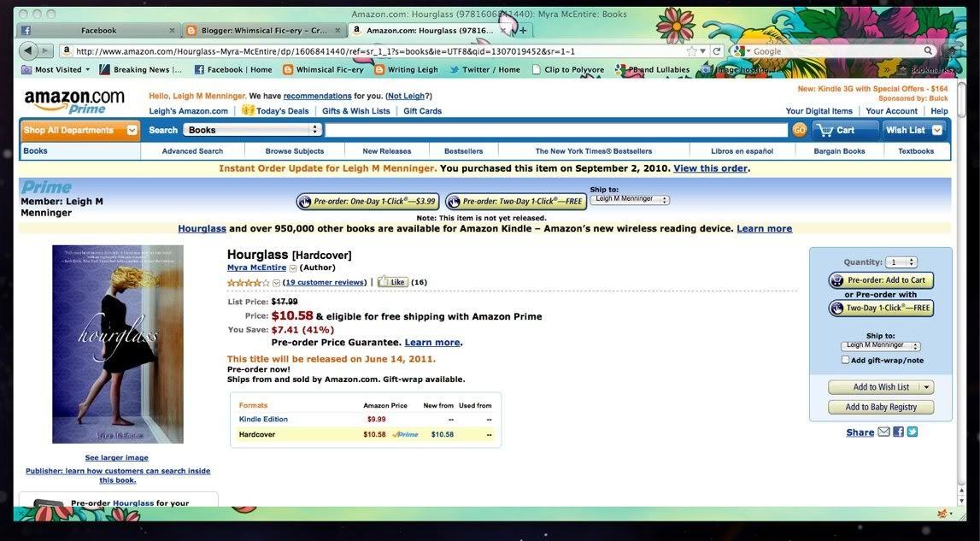The image size is (980, 541).
Task: Reload the page with the refresh icon
Action: [x=717, y=51]
